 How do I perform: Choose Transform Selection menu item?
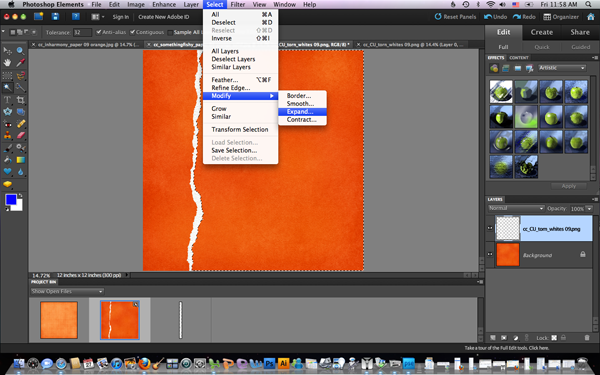(x=240, y=129)
